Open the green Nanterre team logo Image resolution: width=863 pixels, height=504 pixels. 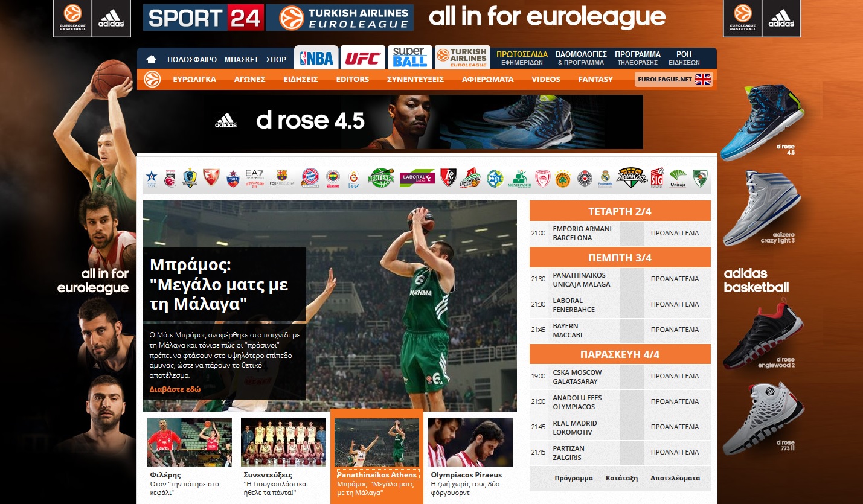[x=380, y=177]
